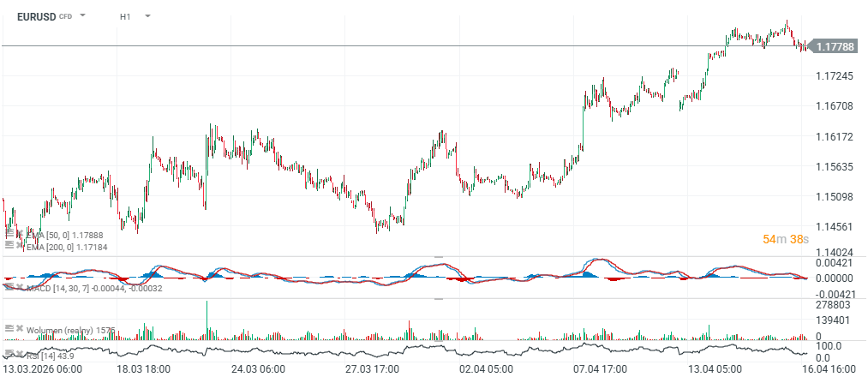868x383 pixels.
Task: Click the resize handle above the MACD panel
Action: (439, 257)
